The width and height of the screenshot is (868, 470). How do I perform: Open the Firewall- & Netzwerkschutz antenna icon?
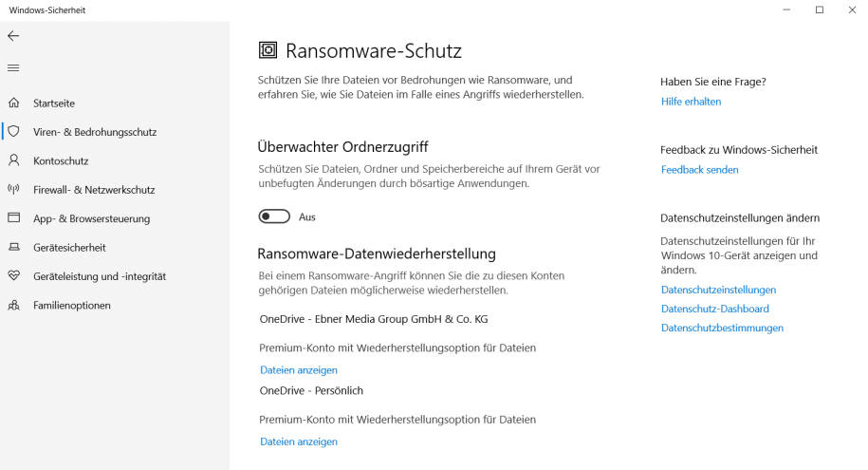pos(14,189)
